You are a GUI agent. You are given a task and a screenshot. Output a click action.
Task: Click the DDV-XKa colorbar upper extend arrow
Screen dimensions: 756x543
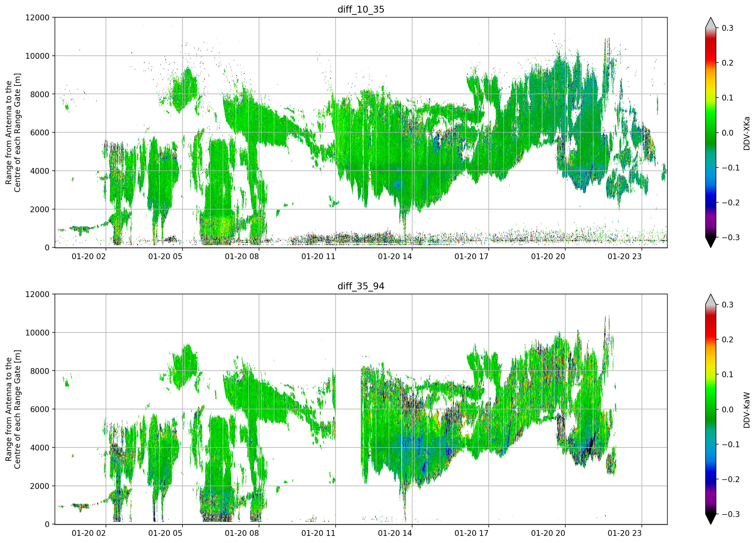click(x=711, y=23)
